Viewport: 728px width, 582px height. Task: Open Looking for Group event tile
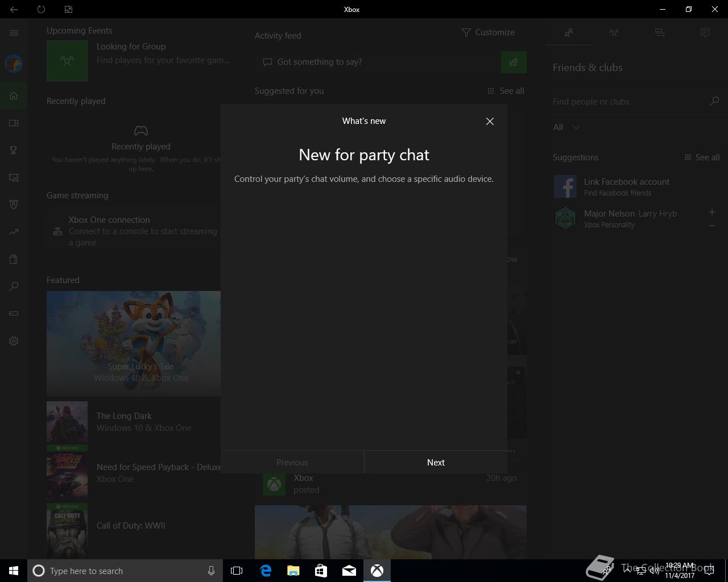pos(139,60)
